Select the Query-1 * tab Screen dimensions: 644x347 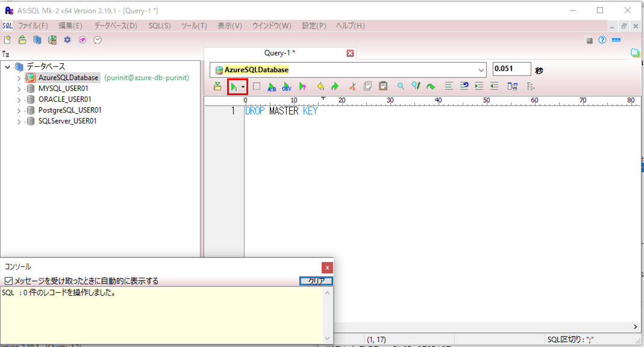[280, 53]
